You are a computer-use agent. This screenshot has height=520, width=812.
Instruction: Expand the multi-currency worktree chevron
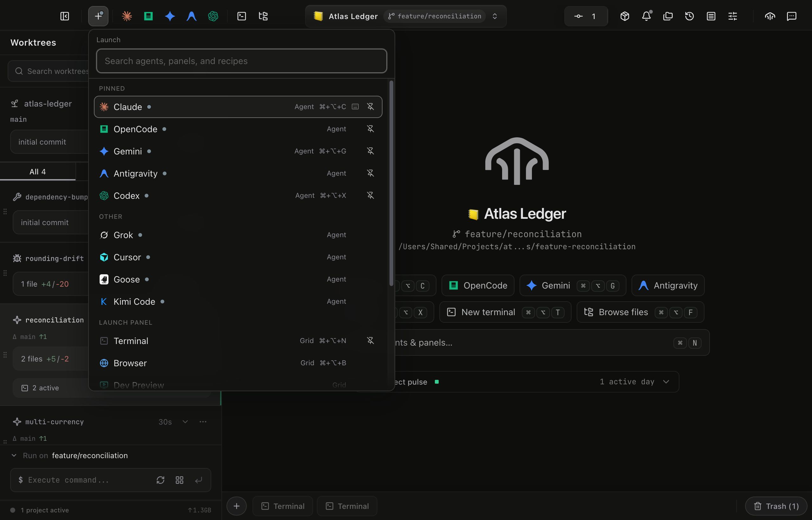pyautogui.click(x=185, y=422)
